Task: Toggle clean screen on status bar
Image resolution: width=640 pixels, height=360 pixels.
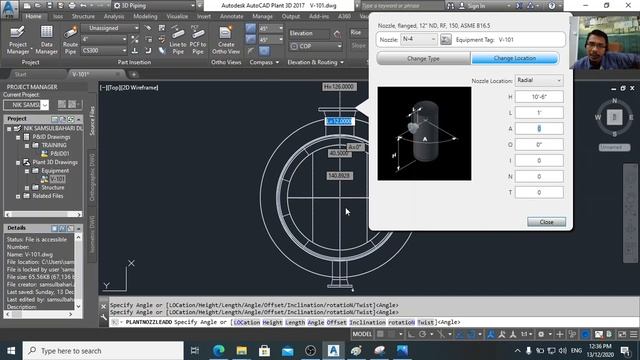Action: click(x=622, y=334)
